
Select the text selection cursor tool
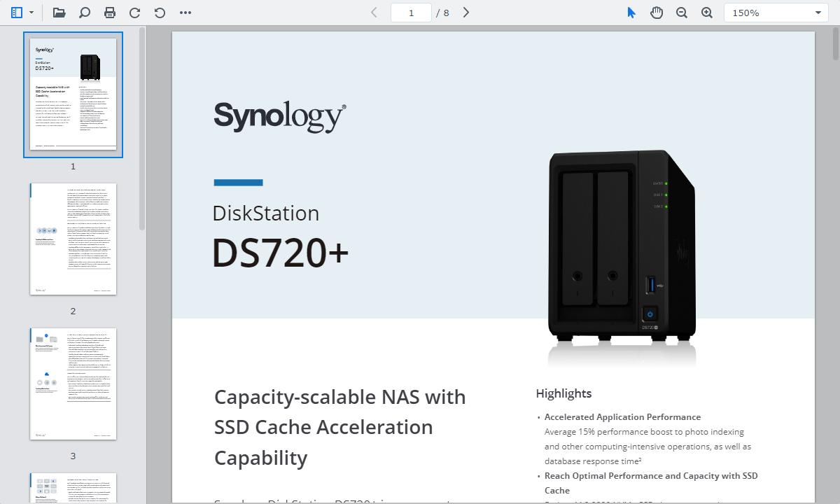[631, 12]
